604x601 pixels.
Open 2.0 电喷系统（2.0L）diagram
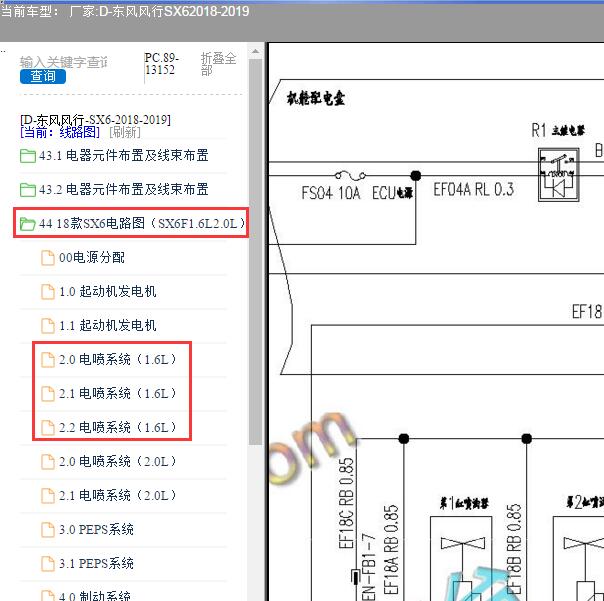(117, 461)
